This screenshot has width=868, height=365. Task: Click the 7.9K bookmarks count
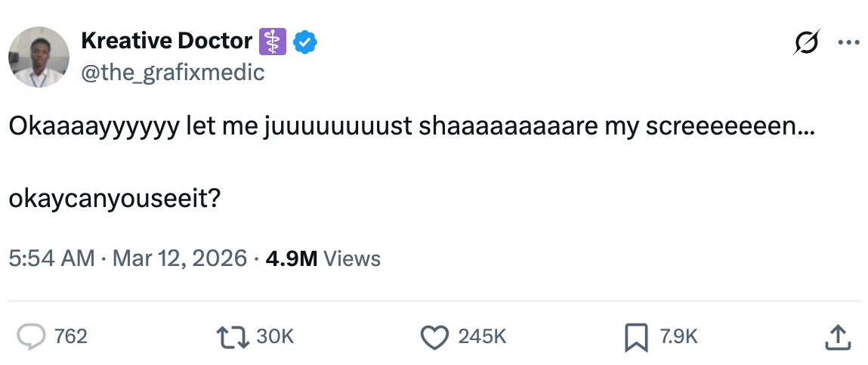pyautogui.click(x=679, y=336)
